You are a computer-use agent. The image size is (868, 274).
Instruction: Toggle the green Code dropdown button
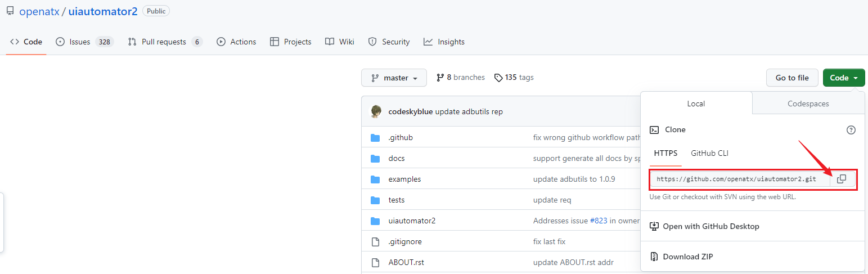tap(844, 78)
